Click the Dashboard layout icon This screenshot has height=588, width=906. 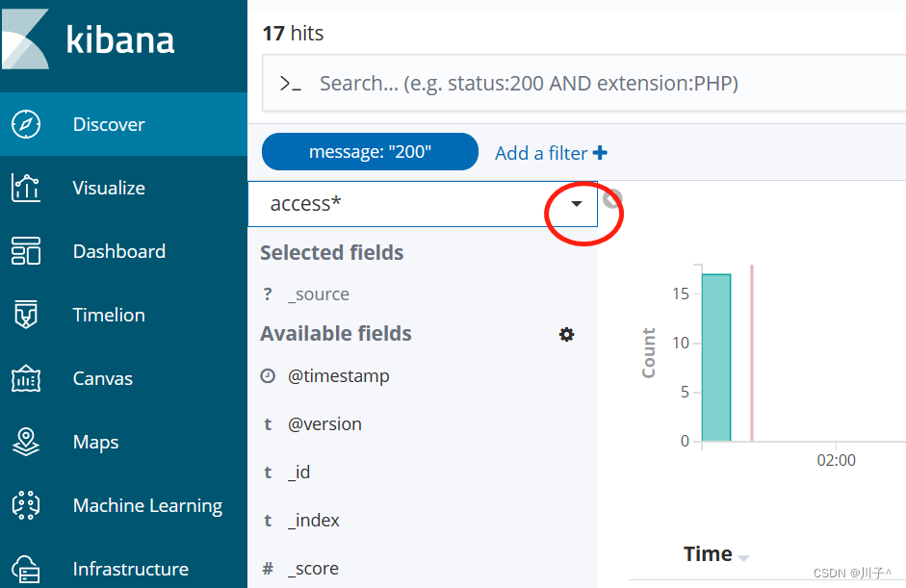tap(26, 251)
